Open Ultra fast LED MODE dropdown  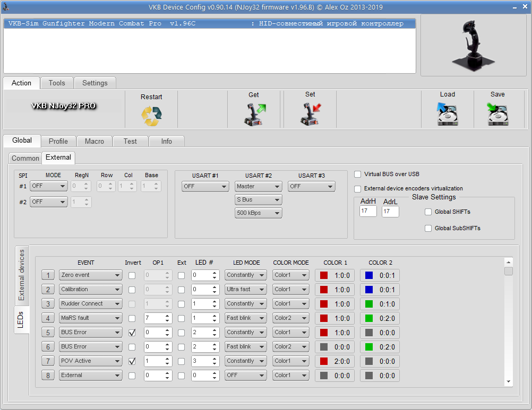click(x=246, y=290)
